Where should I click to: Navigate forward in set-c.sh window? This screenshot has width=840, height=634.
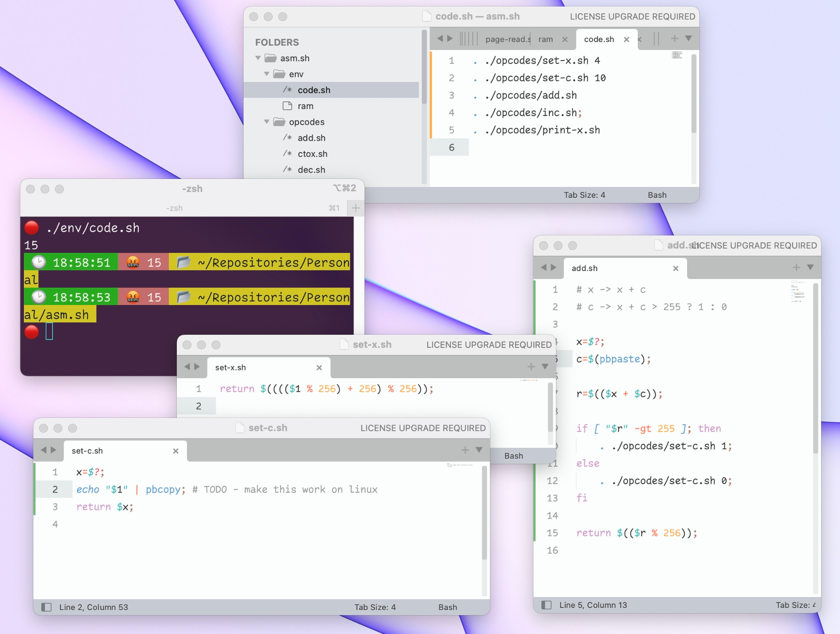(53, 450)
